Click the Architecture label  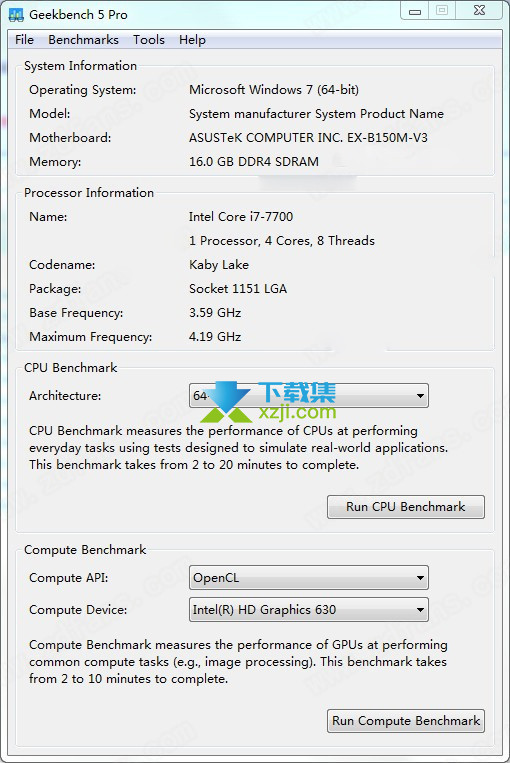click(65, 396)
